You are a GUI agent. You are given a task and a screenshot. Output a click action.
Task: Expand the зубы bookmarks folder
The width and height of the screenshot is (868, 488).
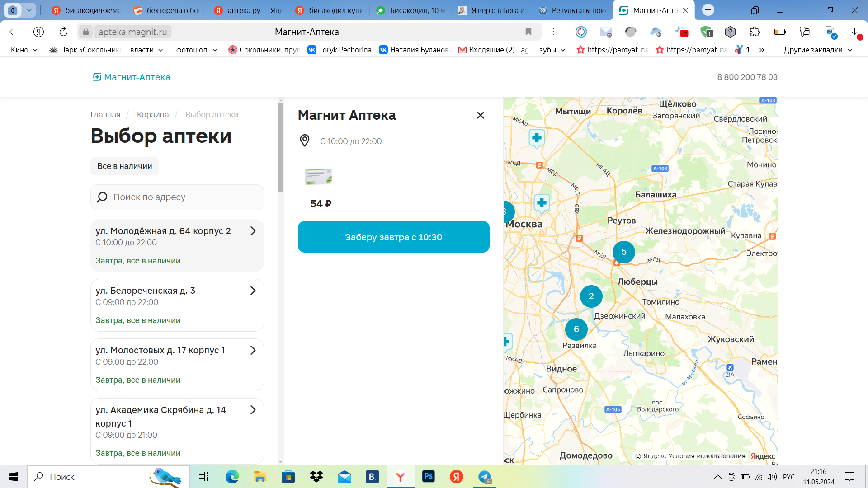552,50
